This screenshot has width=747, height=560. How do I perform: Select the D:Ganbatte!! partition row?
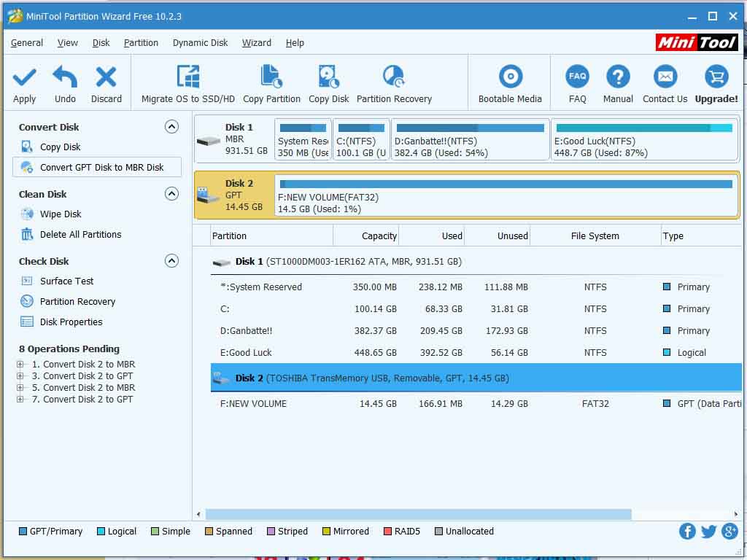coord(476,331)
